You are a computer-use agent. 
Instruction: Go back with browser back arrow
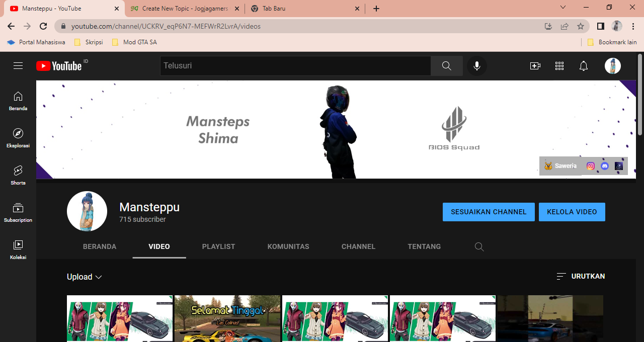tap(11, 26)
